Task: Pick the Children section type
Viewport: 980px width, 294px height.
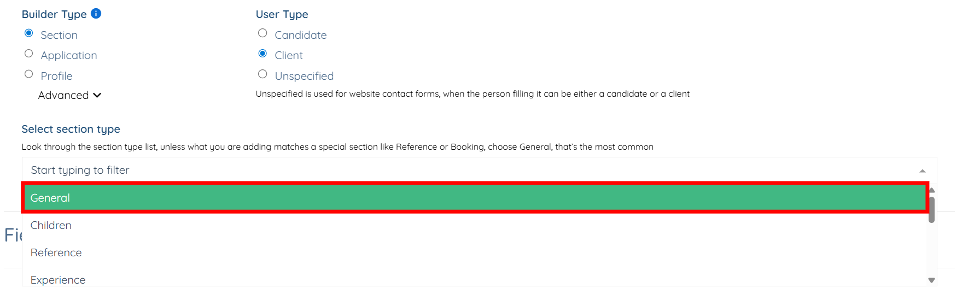Action: [51, 225]
